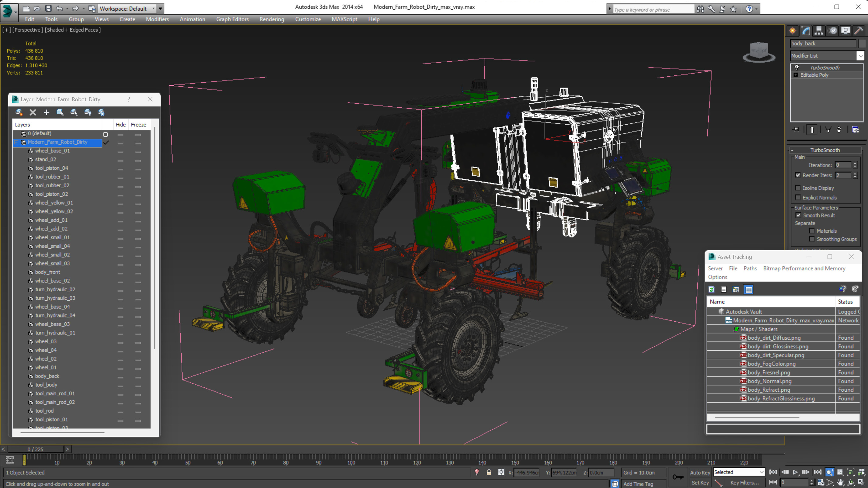Open the Selected key filter dropdown

(x=739, y=472)
